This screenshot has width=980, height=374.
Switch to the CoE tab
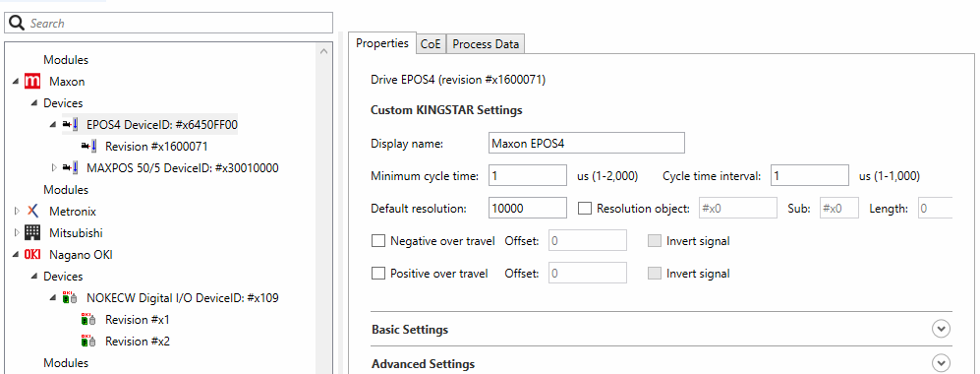(x=431, y=43)
